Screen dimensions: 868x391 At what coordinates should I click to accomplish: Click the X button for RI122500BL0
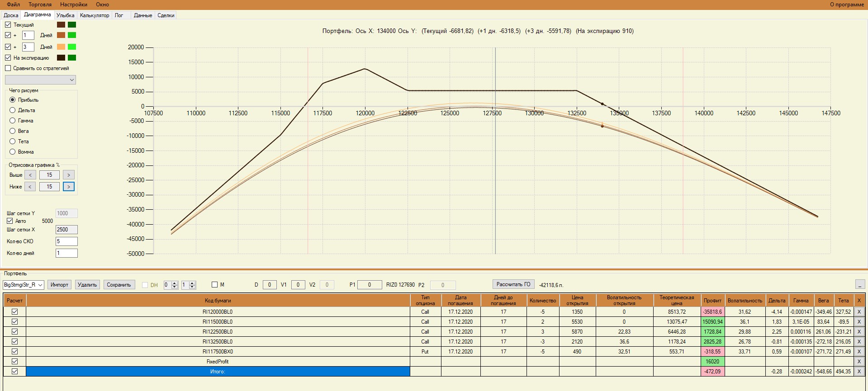[859, 332]
